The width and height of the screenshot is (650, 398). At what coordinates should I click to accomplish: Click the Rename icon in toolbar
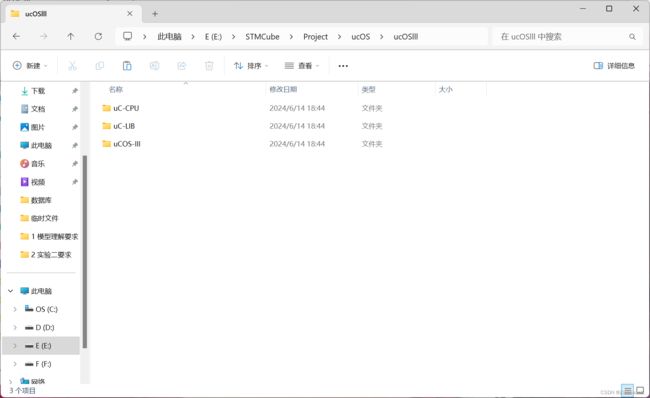pos(154,66)
